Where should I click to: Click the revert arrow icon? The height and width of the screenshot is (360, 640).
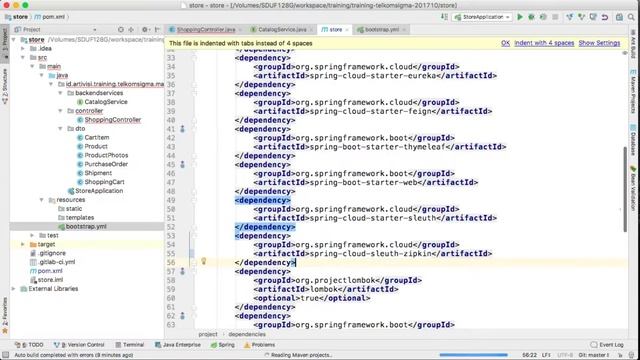(x=605, y=17)
